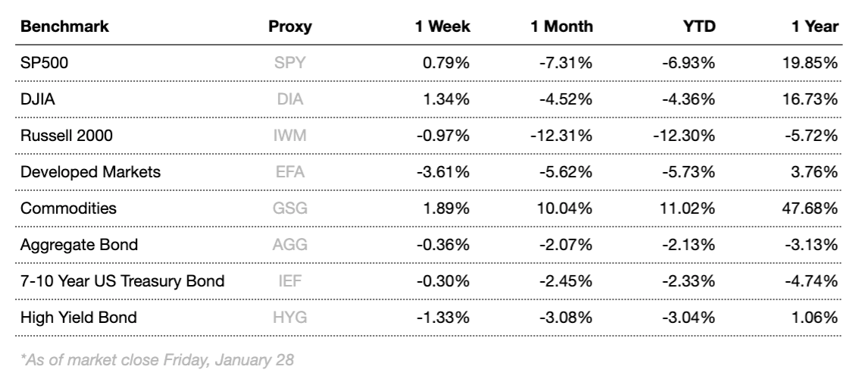Select the AGG proxy ticker
The height and width of the screenshot is (379, 868).
(x=290, y=244)
